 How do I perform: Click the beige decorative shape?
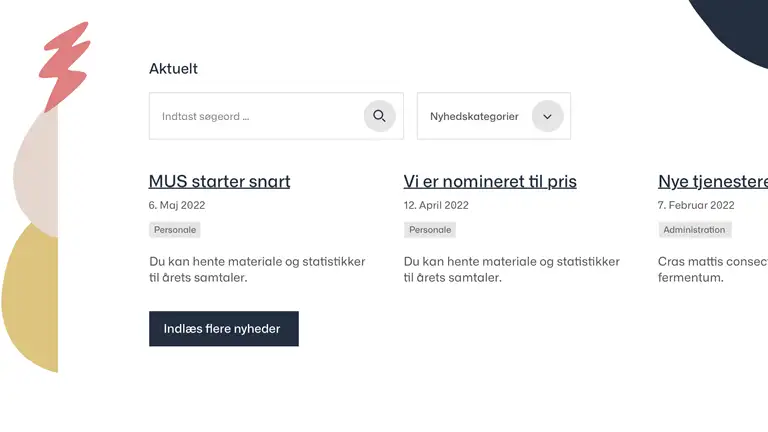[x=38, y=171]
